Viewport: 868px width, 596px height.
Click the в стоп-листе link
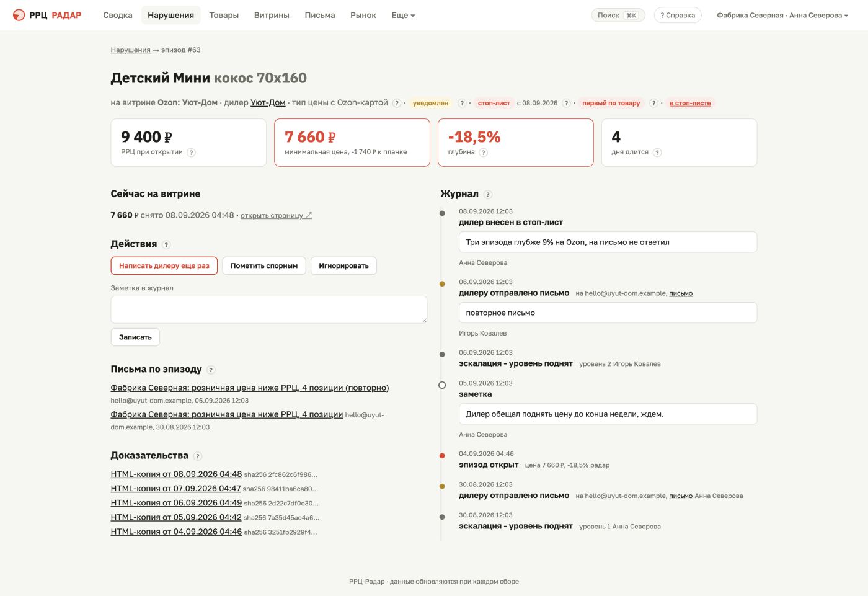point(690,103)
